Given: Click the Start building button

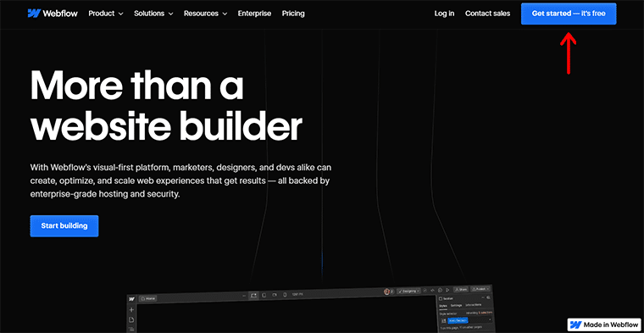Looking at the screenshot, I should pos(64,226).
